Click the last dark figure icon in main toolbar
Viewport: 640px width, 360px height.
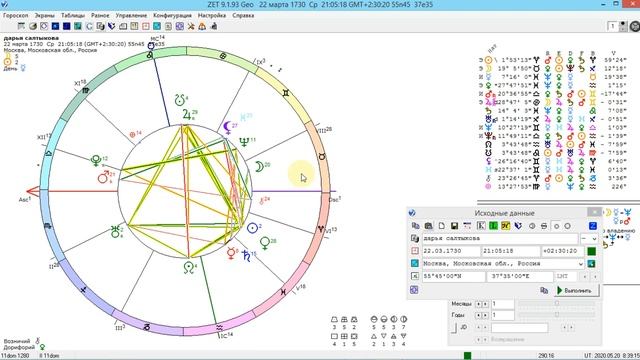pos(213,27)
